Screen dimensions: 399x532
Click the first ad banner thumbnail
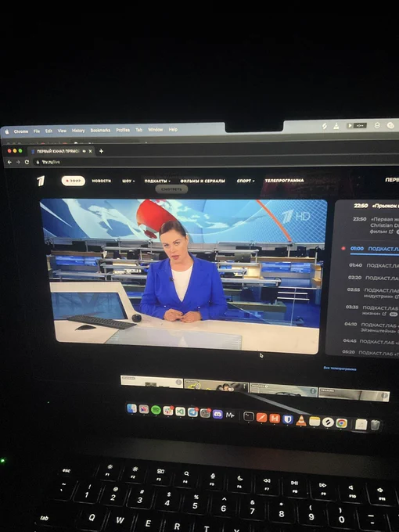[x=152, y=381]
